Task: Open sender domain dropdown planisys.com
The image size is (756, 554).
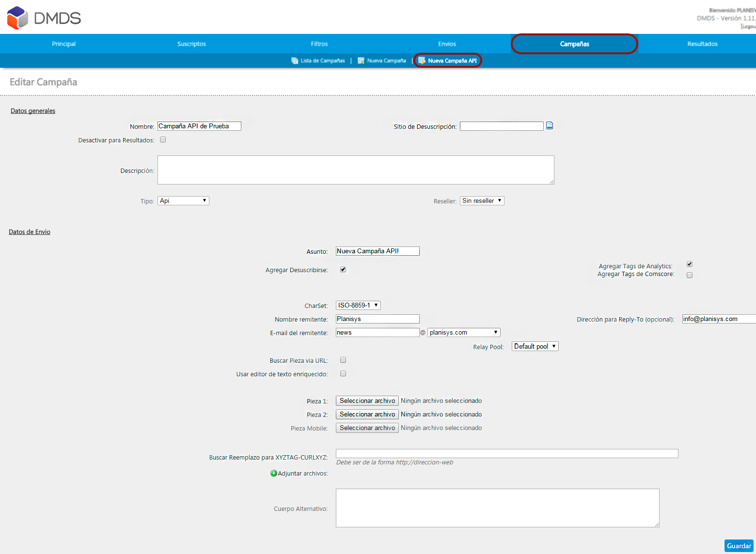Action: point(464,332)
